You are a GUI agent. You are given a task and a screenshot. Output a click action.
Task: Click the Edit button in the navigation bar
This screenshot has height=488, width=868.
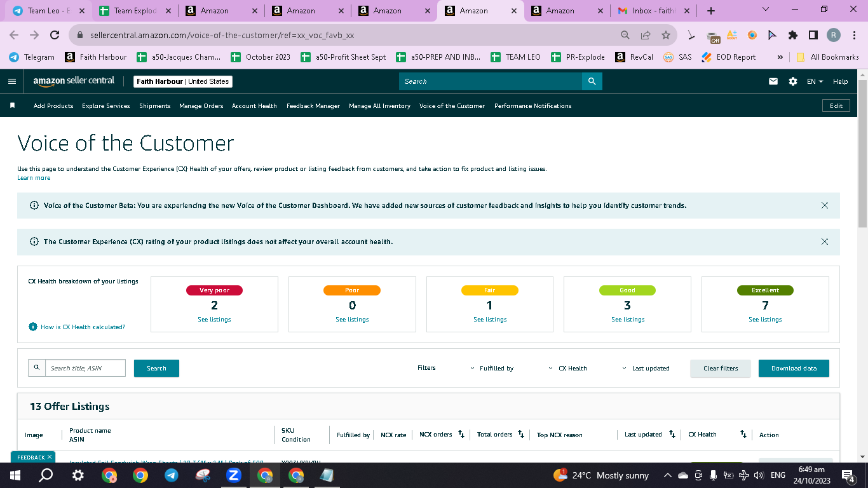[836, 106]
